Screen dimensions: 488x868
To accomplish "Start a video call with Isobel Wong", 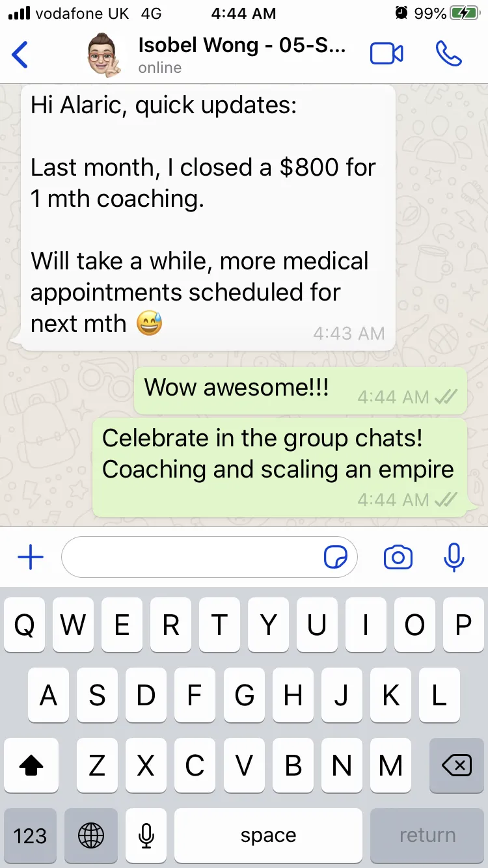I will coord(386,54).
